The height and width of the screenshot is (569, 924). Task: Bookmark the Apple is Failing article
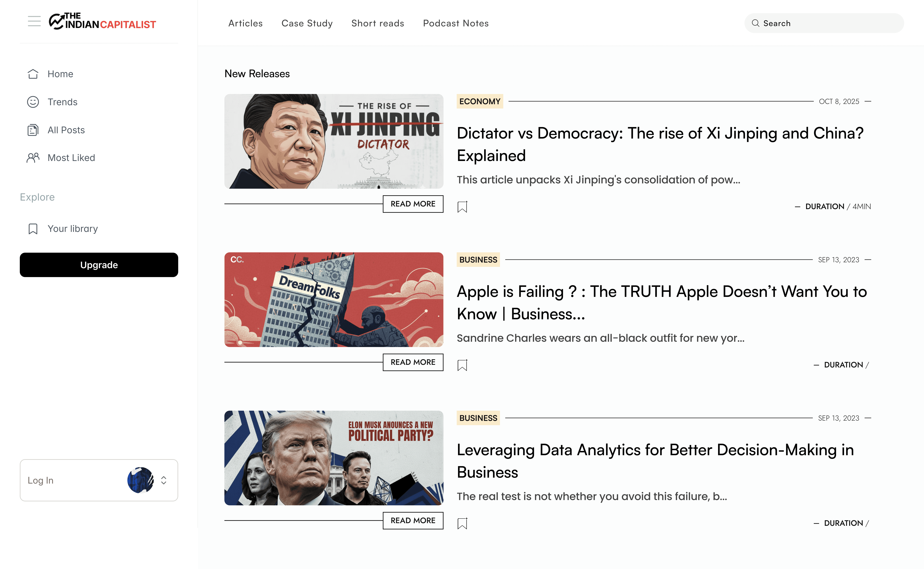[462, 365]
